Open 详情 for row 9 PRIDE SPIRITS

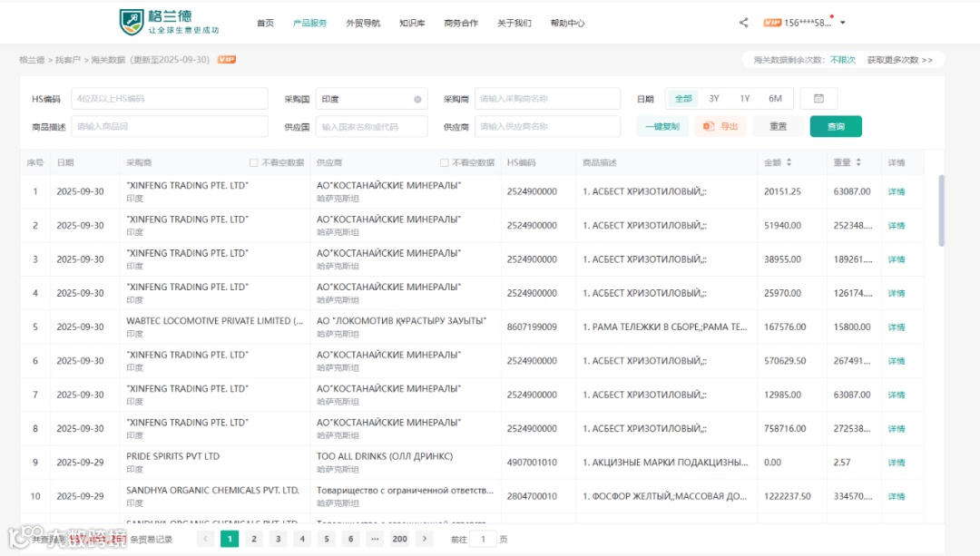click(897, 463)
